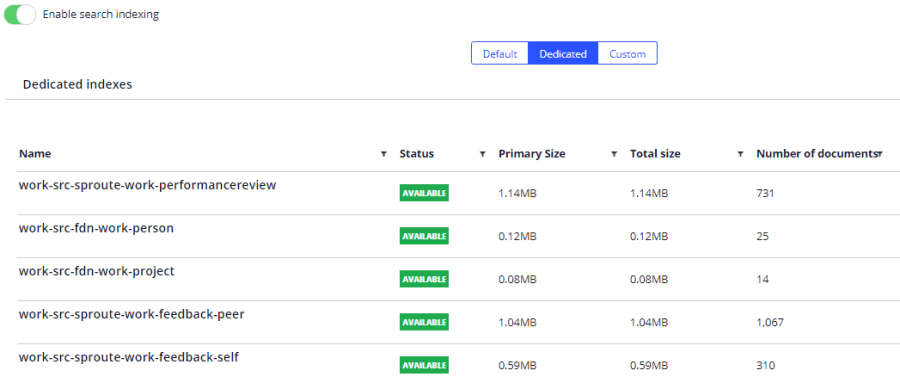The height and width of the screenshot is (383, 900).
Task: Select work-src-fdn-work-person index name
Action: point(96,228)
